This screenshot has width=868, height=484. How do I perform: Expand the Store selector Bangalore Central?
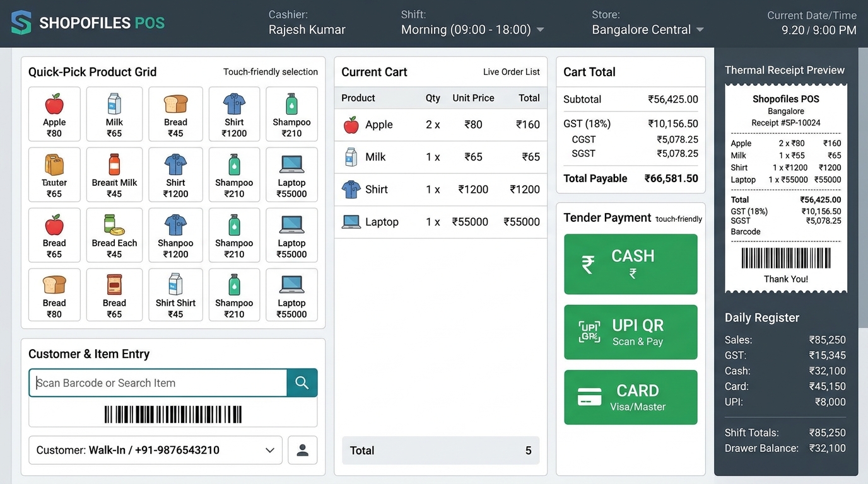pos(648,30)
